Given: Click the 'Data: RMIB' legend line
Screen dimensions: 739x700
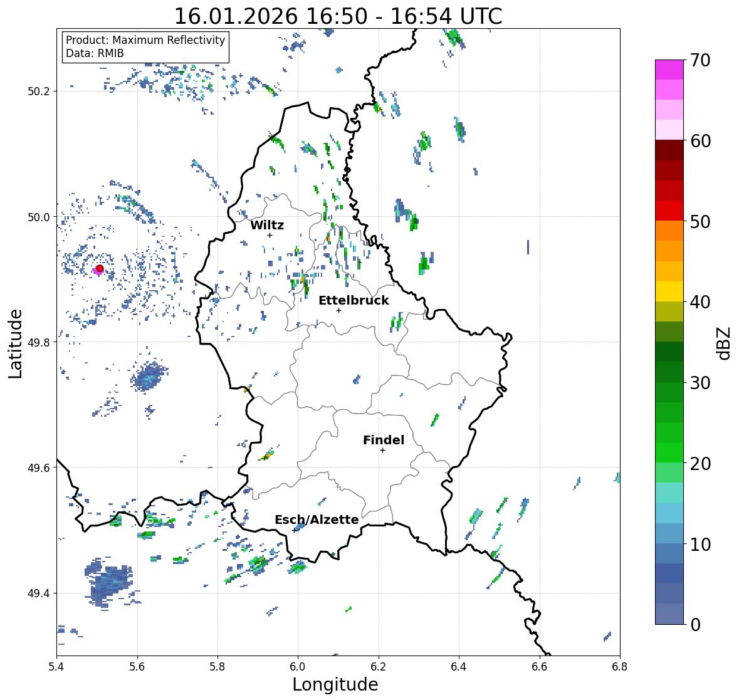Looking at the screenshot, I should click(95, 53).
